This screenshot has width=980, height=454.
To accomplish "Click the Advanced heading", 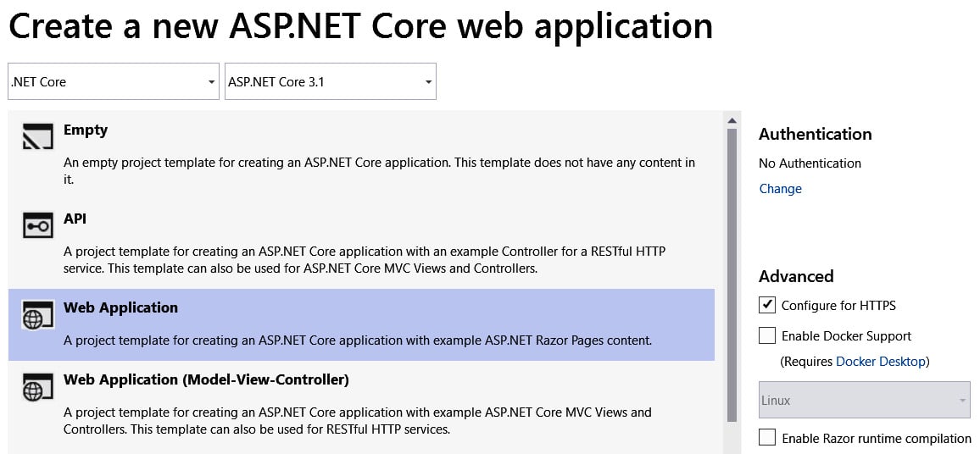I will coord(796,276).
